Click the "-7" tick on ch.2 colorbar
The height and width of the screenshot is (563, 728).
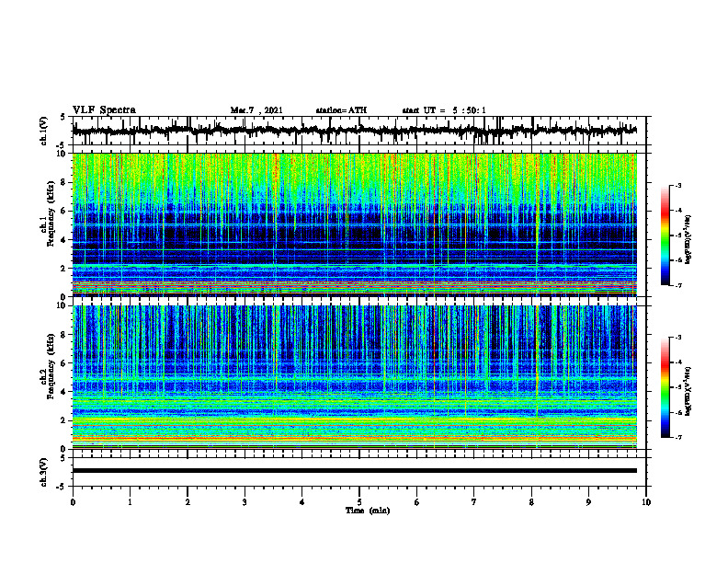coord(677,437)
